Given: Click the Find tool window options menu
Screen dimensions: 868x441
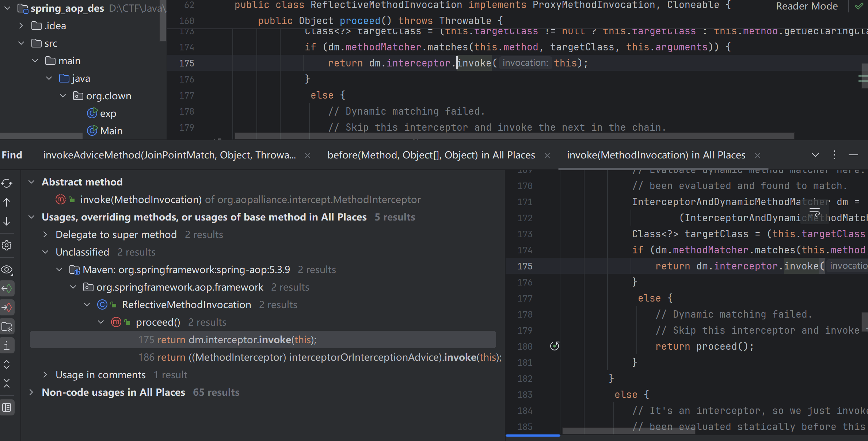Looking at the screenshot, I should click(x=834, y=155).
